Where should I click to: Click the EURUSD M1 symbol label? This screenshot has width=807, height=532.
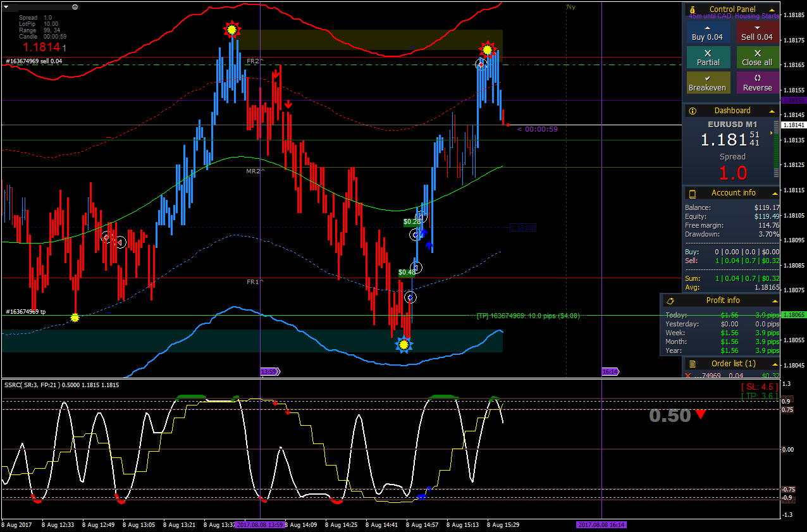(x=732, y=125)
